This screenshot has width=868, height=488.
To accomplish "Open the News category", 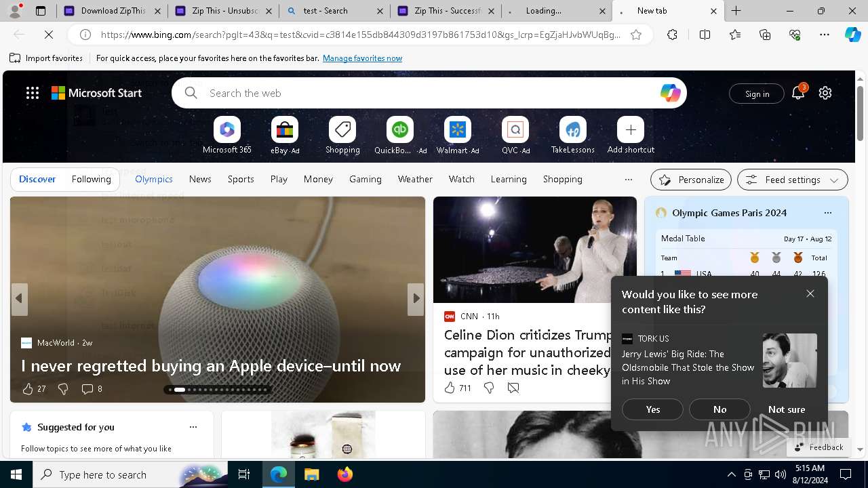I will [200, 179].
